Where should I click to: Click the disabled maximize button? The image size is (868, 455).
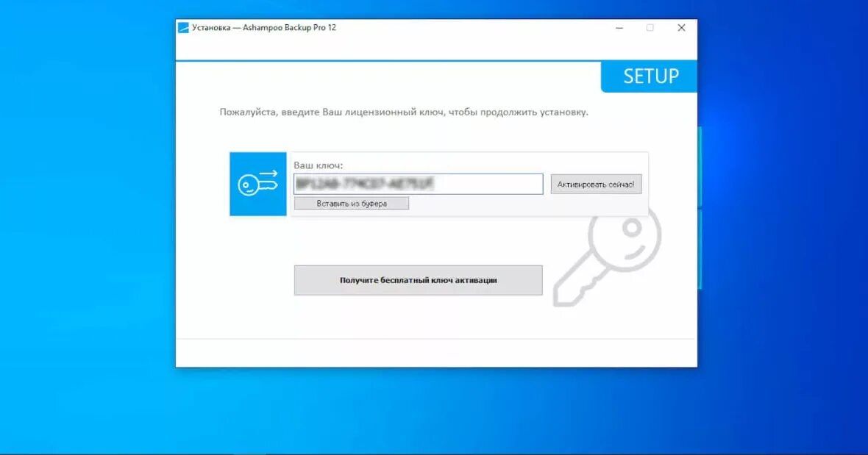coord(650,28)
